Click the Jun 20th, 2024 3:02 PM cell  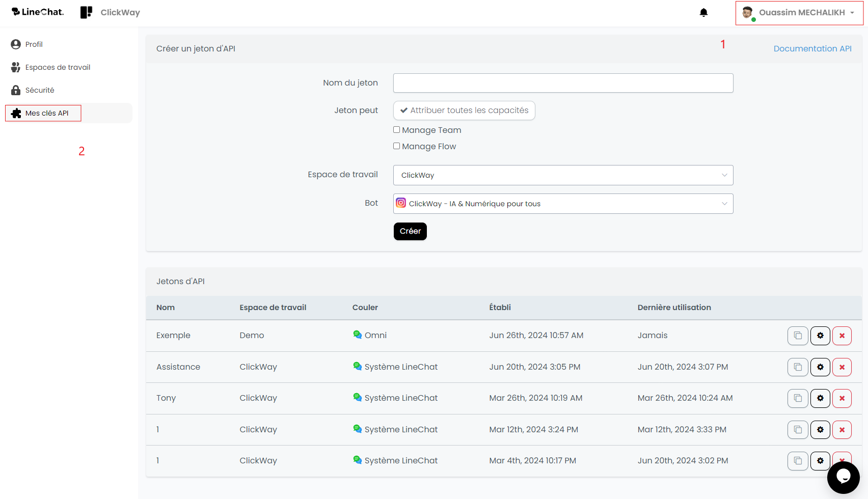click(x=683, y=461)
